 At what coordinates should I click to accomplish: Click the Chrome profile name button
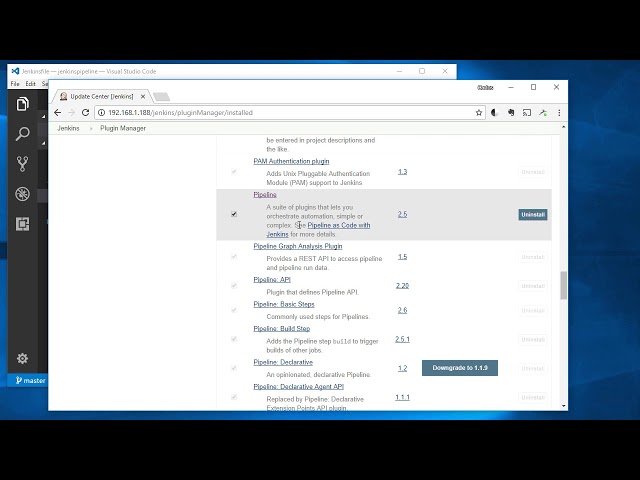485,87
